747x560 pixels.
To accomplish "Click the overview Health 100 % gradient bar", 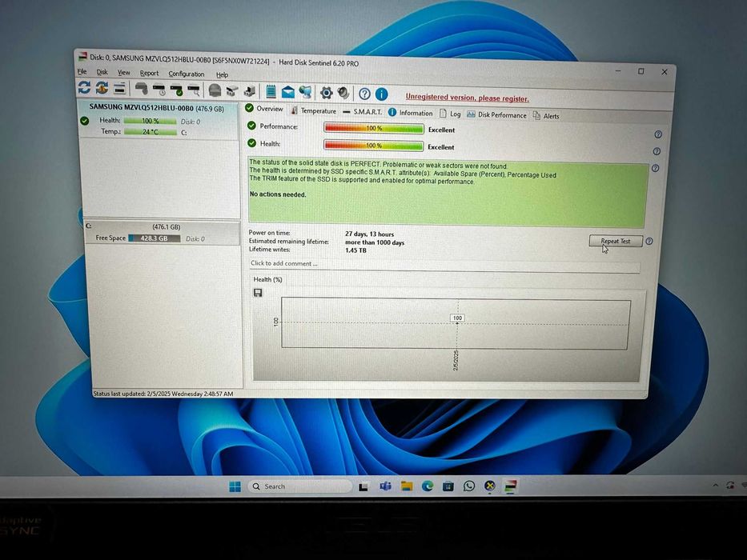I will 373,146.
